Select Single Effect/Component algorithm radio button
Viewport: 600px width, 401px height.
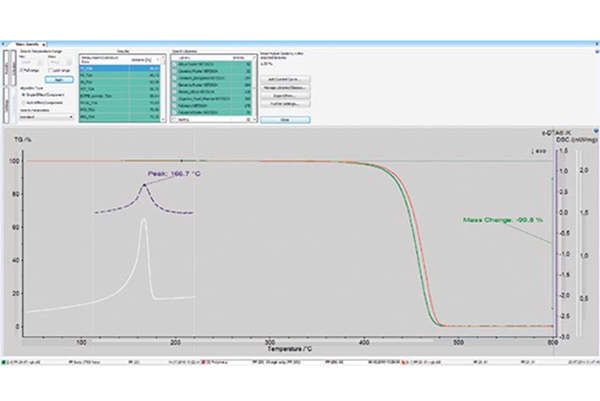point(23,95)
